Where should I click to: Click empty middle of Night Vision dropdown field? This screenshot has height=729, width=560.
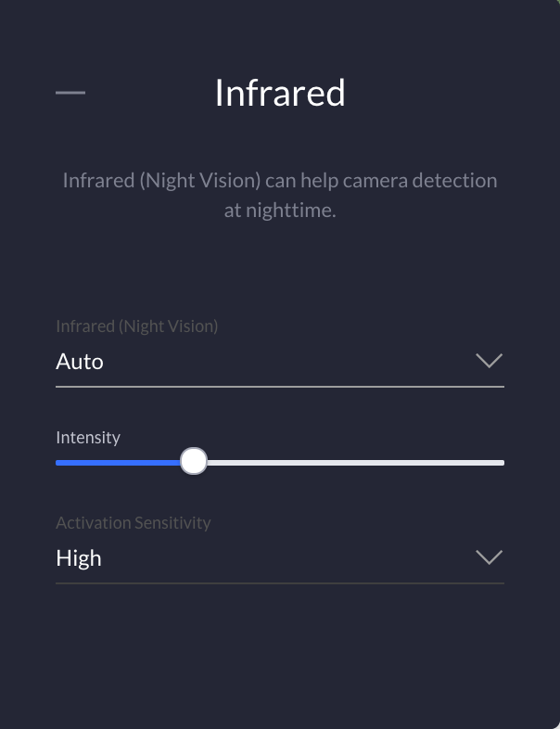click(278, 362)
